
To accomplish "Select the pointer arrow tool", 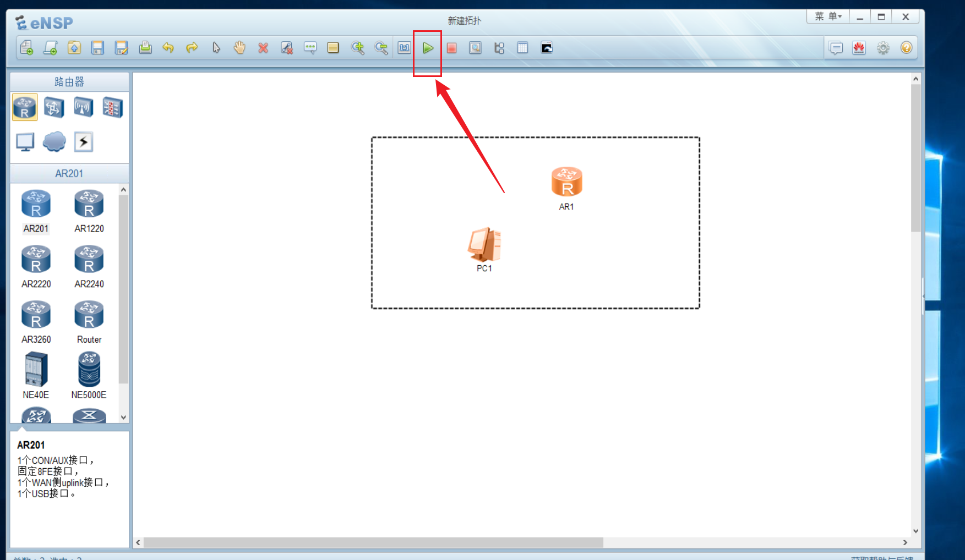I will pyautogui.click(x=216, y=48).
